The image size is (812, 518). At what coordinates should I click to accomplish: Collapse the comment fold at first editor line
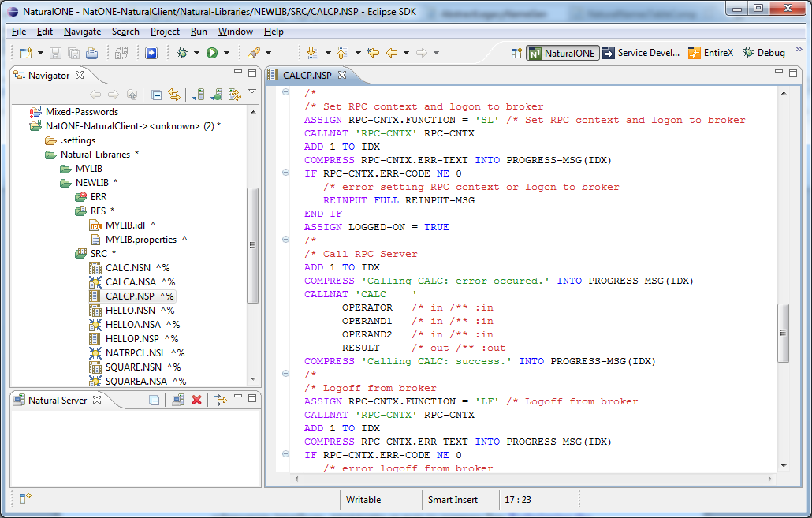285,92
